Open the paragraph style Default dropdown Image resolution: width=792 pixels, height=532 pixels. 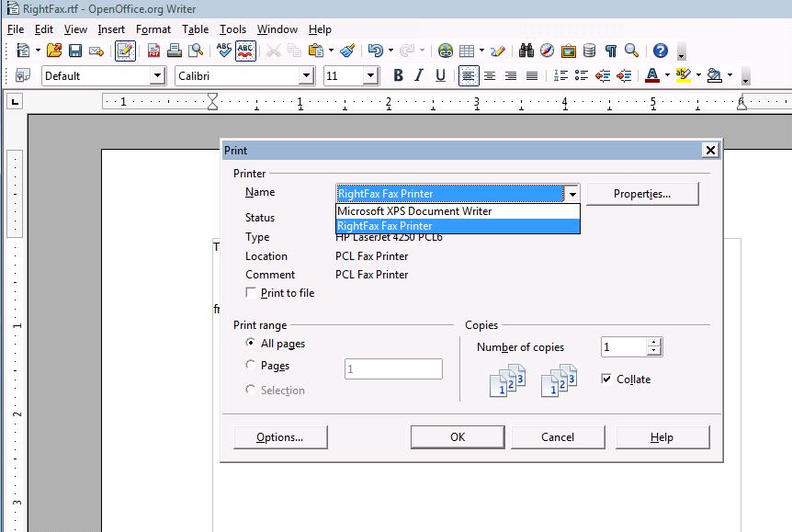click(158, 75)
